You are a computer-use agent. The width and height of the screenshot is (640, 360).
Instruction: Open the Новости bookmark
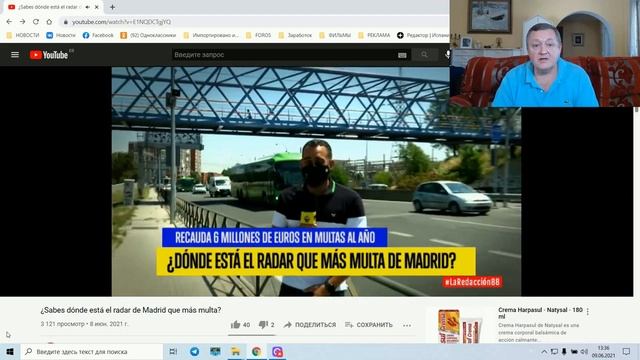61,36
